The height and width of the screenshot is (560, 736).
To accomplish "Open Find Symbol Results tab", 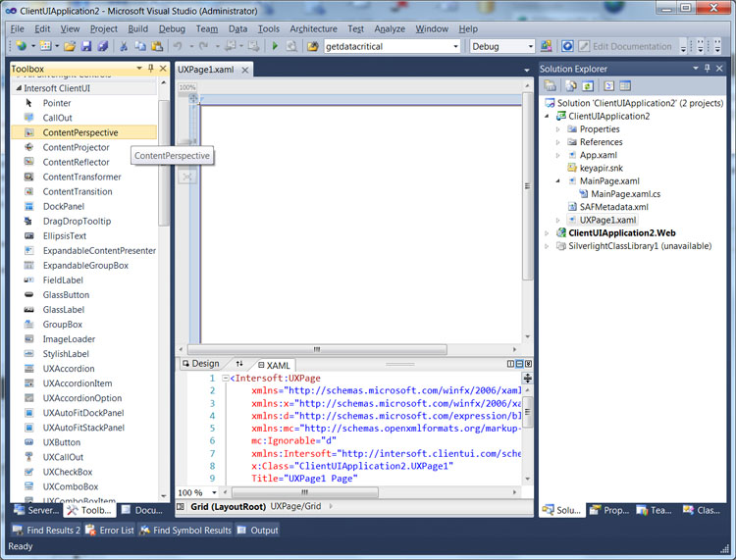I will 186,530.
